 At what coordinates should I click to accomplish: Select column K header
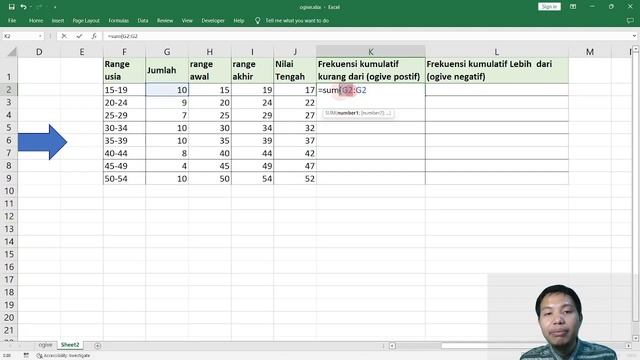tap(371, 52)
